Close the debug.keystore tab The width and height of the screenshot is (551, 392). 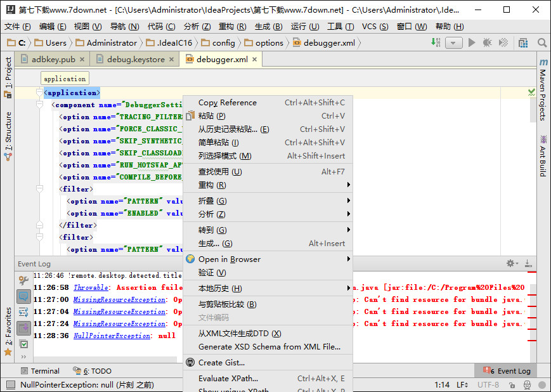pos(171,60)
